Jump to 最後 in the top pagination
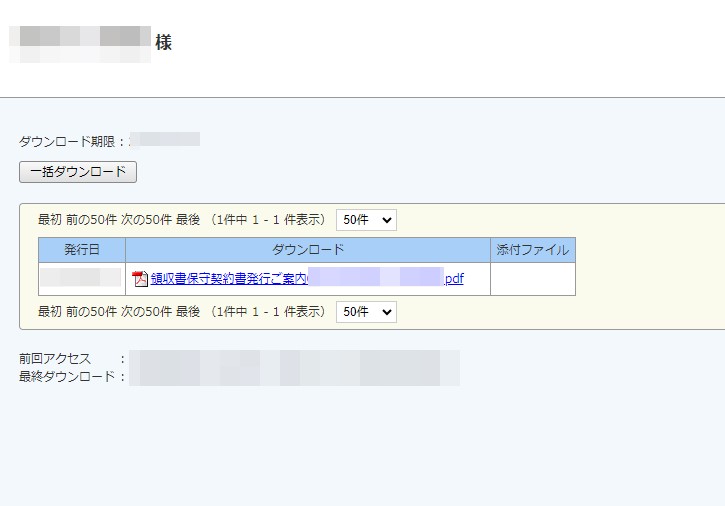 click(188, 220)
